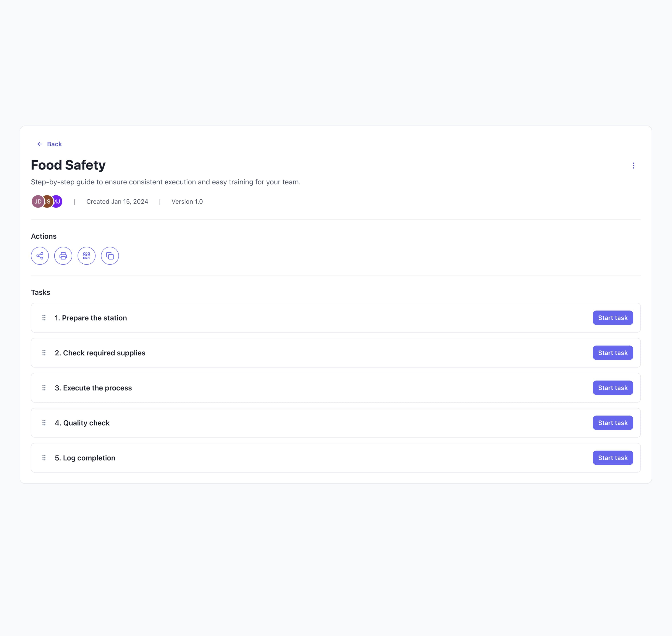Viewport: 672px width, 636px height.
Task: Open the three-dot overflow menu
Action: pyautogui.click(x=634, y=166)
